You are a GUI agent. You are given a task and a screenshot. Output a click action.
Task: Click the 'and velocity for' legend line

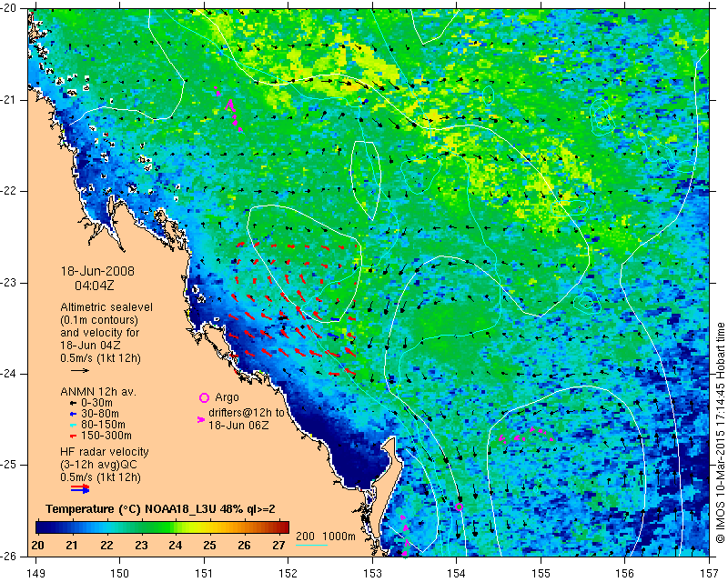tap(100, 333)
